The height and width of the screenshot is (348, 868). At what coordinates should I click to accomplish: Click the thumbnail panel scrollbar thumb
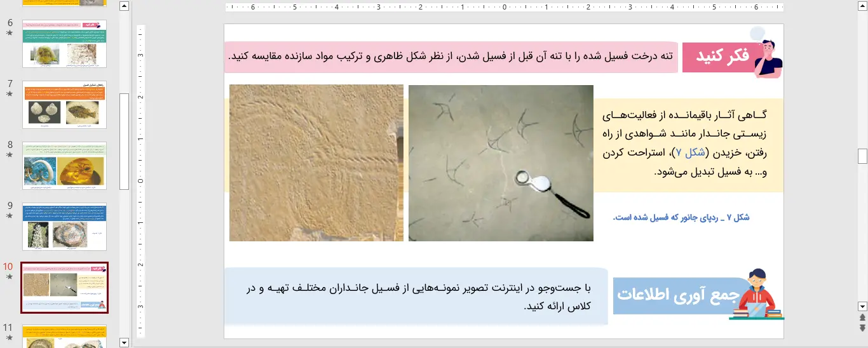click(x=125, y=141)
